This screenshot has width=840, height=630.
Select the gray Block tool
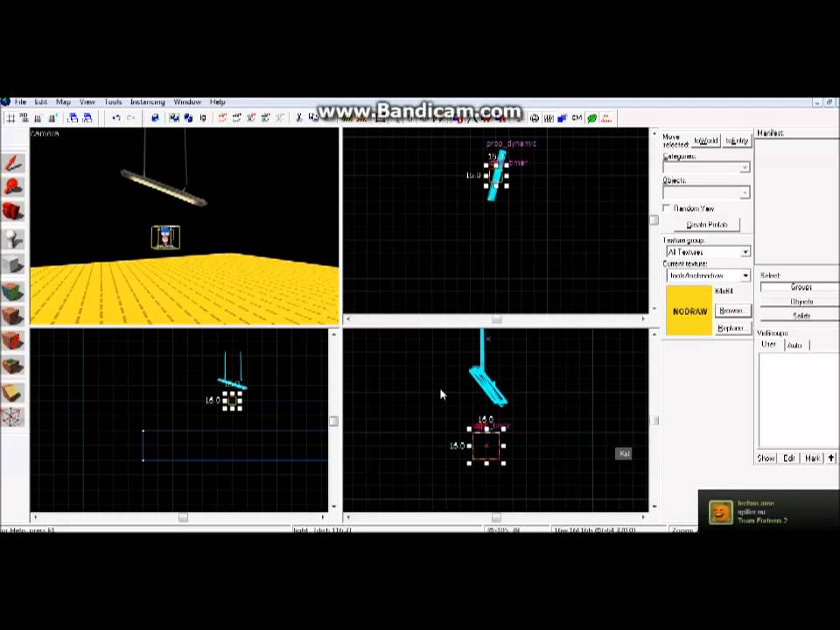point(14,263)
